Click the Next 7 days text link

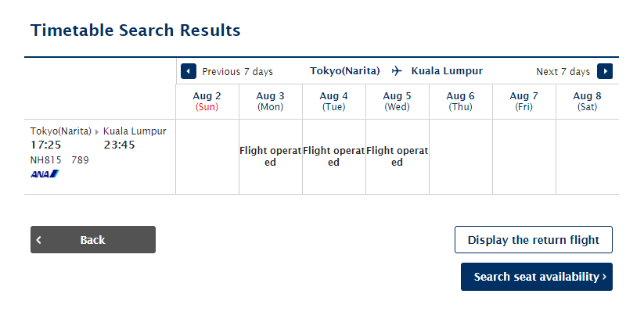point(563,71)
